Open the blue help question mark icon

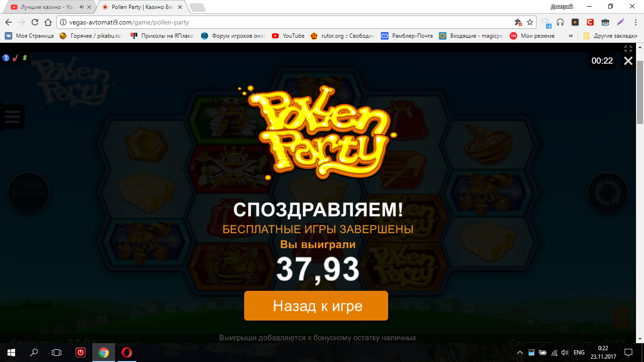tap(6, 58)
